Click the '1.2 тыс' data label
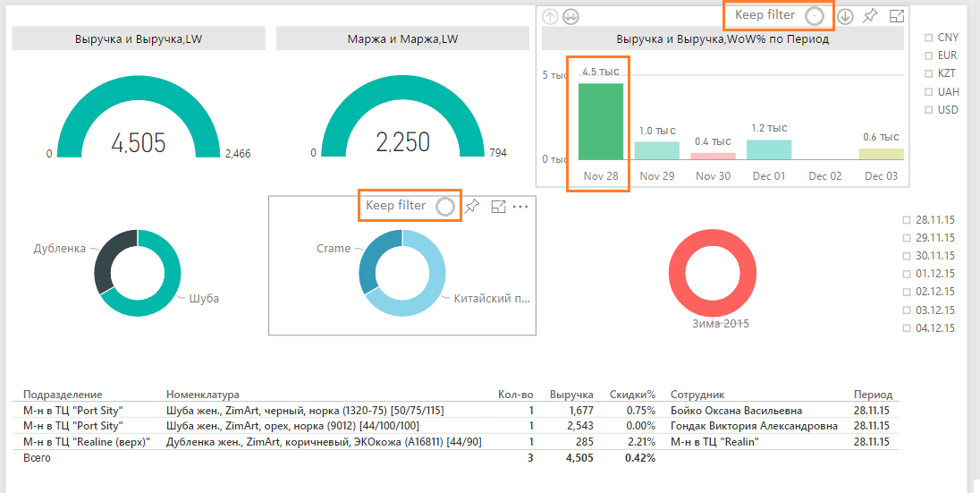The width and height of the screenshot is (980, 493). click(x=769, y=128)
